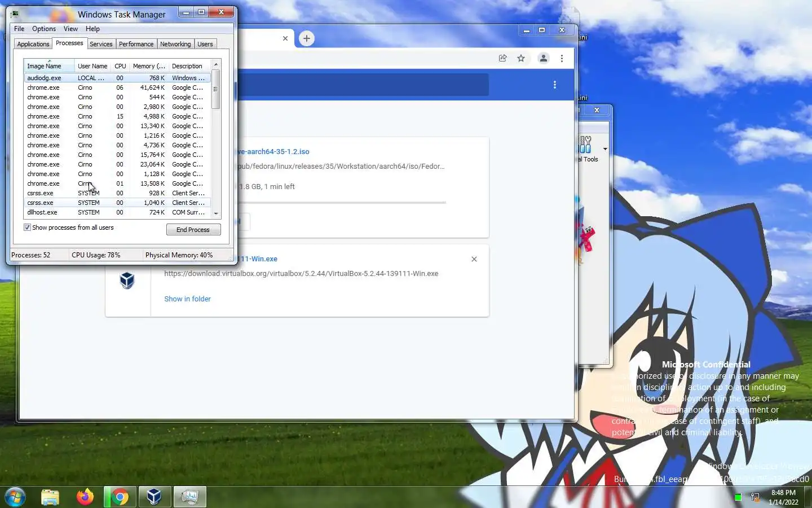Image resolution: width=812 pixels, height=508 pixels.
Task: Open VirtualBox from the taskbar
Action: pyautogui.click(x=154, y=497)
